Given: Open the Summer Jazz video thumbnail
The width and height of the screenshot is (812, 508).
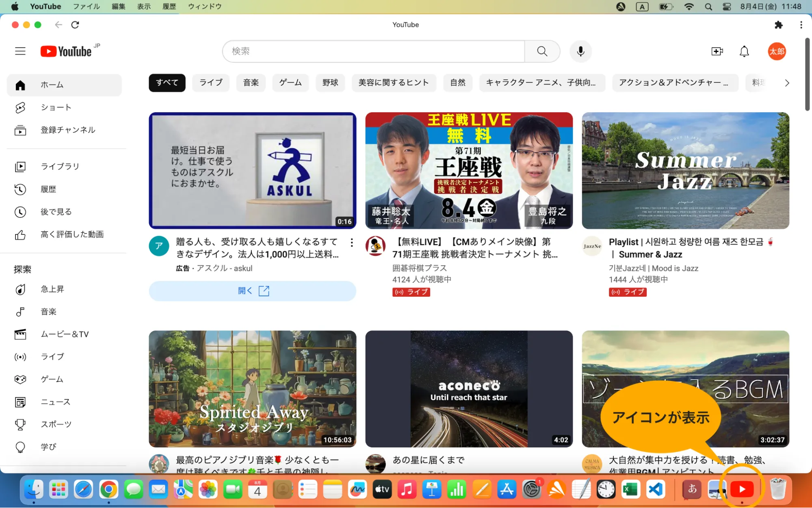Looking at the screenshot, I should (x=686, y=171).
